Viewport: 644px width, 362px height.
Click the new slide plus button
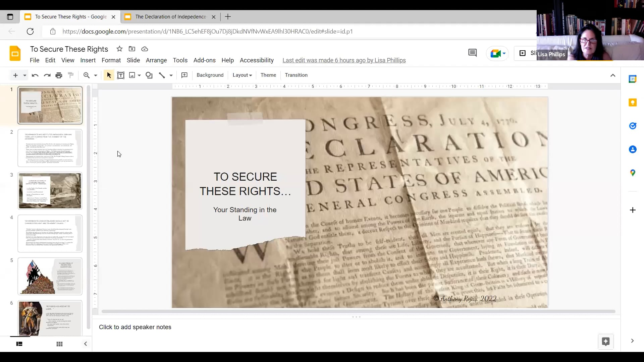(15, 75)
